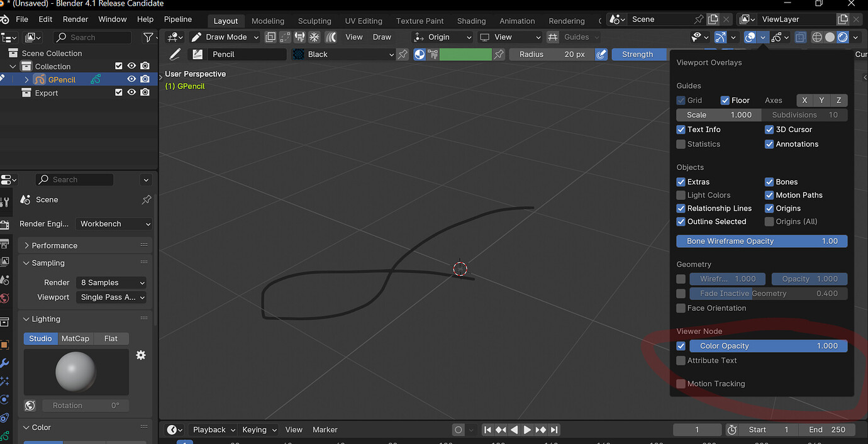
Task: Toggle the radius pressure sensitivity icon
Action: (601, 55)
